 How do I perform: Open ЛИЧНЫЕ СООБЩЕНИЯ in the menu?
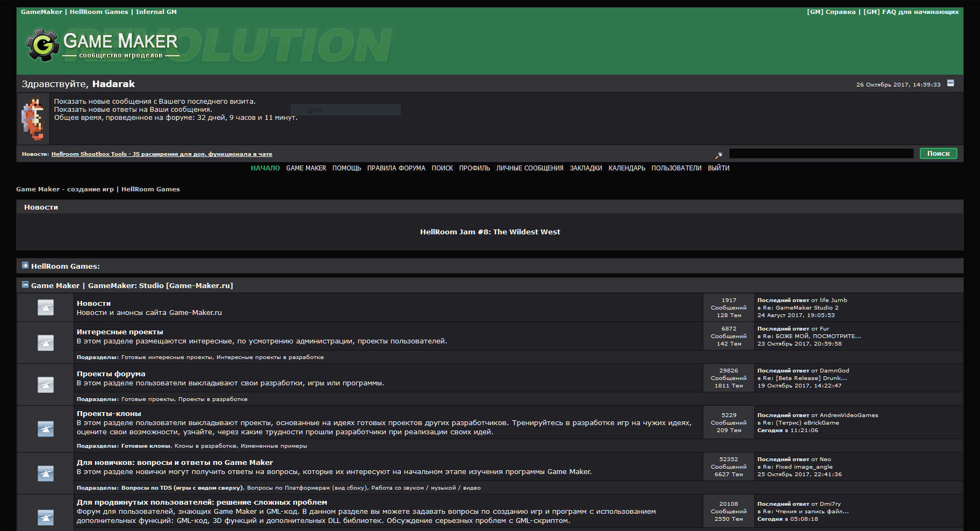[x=530, y=168]
